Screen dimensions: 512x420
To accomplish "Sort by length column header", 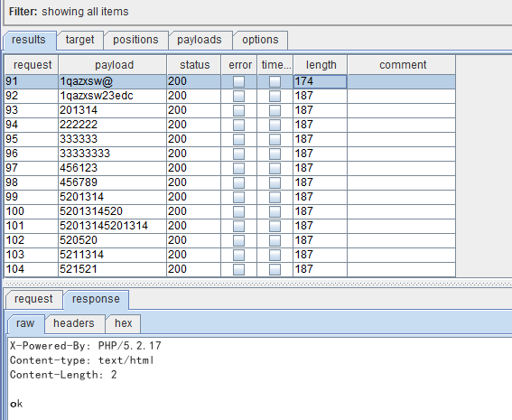I will pos(321,65).
